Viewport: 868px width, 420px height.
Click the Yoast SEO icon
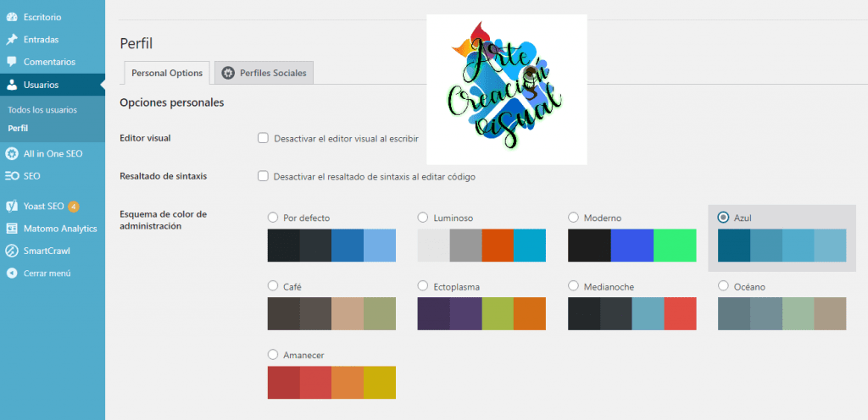click(12, 206)
